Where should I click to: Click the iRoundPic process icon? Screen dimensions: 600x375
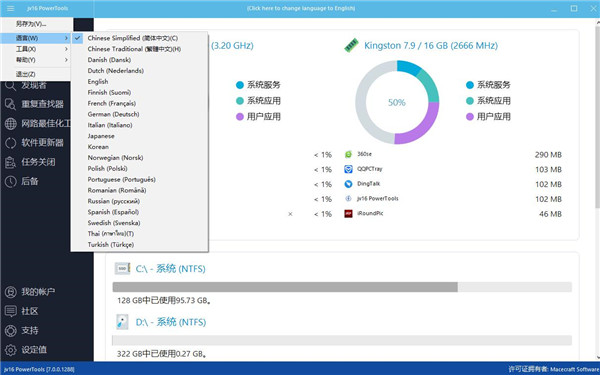[x=348, y=214]
